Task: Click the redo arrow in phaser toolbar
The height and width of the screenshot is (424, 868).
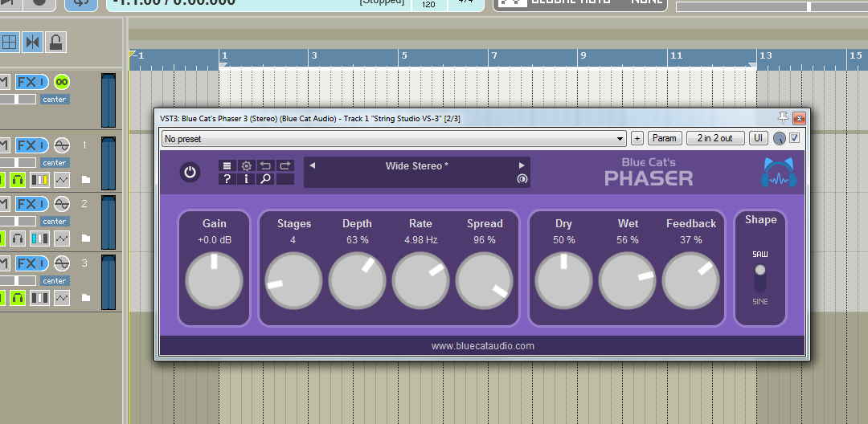Action: pyautogui.click(x=285, y=165)
